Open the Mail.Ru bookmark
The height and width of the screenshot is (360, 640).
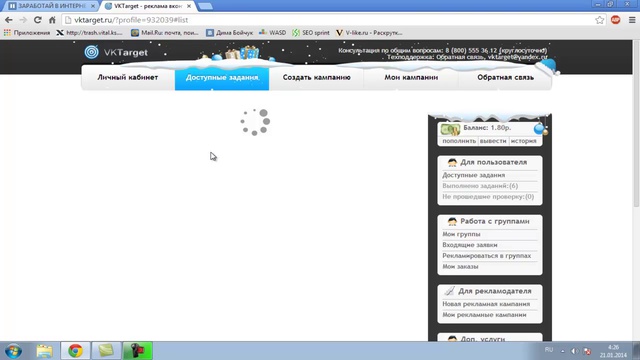pyautogui.click(x=164, y=33)
